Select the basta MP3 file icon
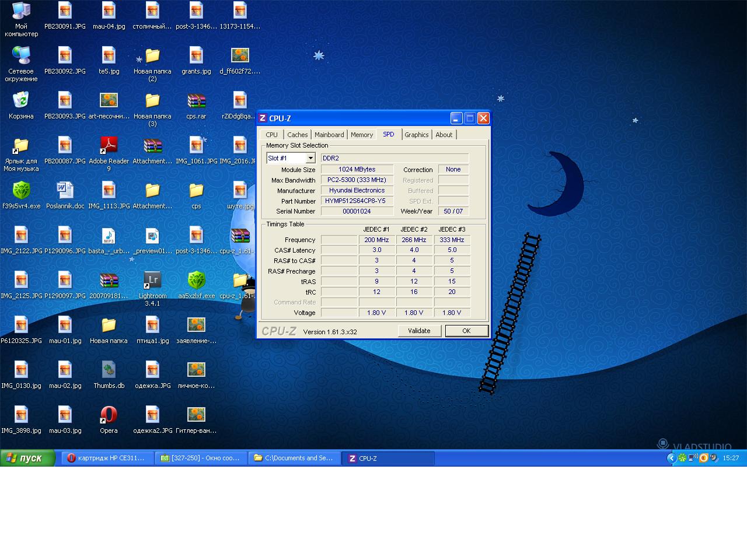The width and height of the screenshot is (747, 560). [x=109, y=235]
